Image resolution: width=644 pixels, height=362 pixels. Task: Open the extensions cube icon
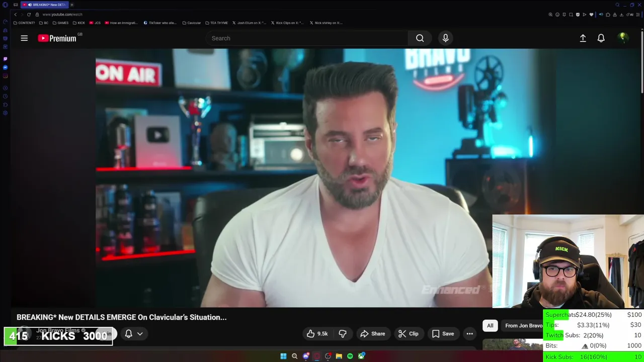pyautogui.click(x=608, y=15)
